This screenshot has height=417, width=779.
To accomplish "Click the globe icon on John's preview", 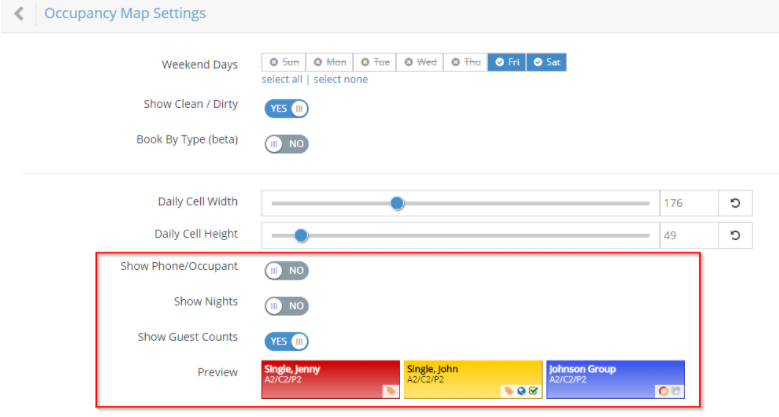I will coord(521,391).
